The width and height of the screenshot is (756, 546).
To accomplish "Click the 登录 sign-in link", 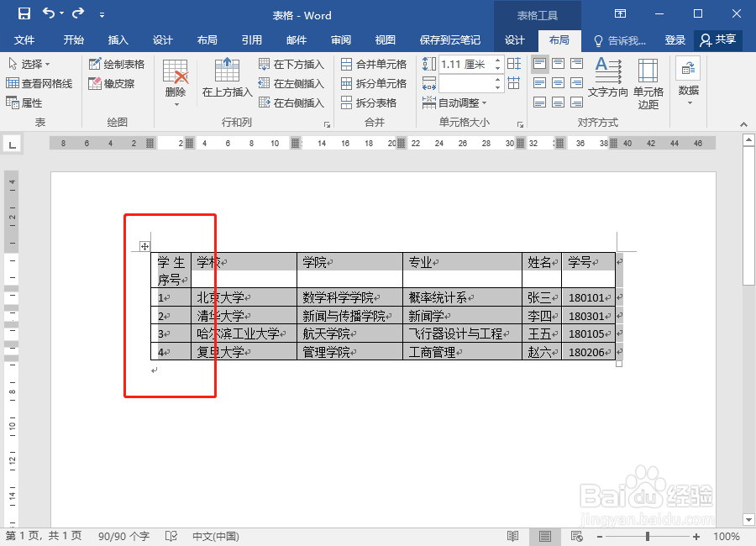I will point(675,40).
